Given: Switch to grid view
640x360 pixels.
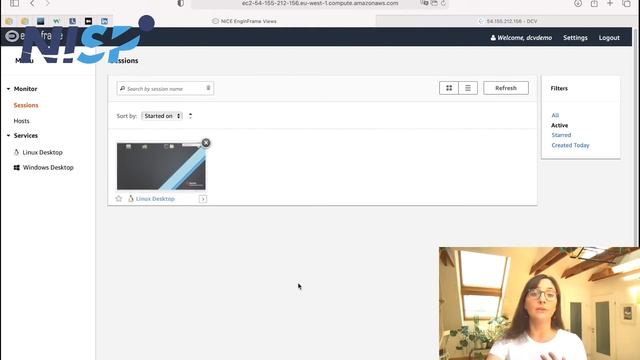Looking at the screenshot, I should tap(449, 88).
